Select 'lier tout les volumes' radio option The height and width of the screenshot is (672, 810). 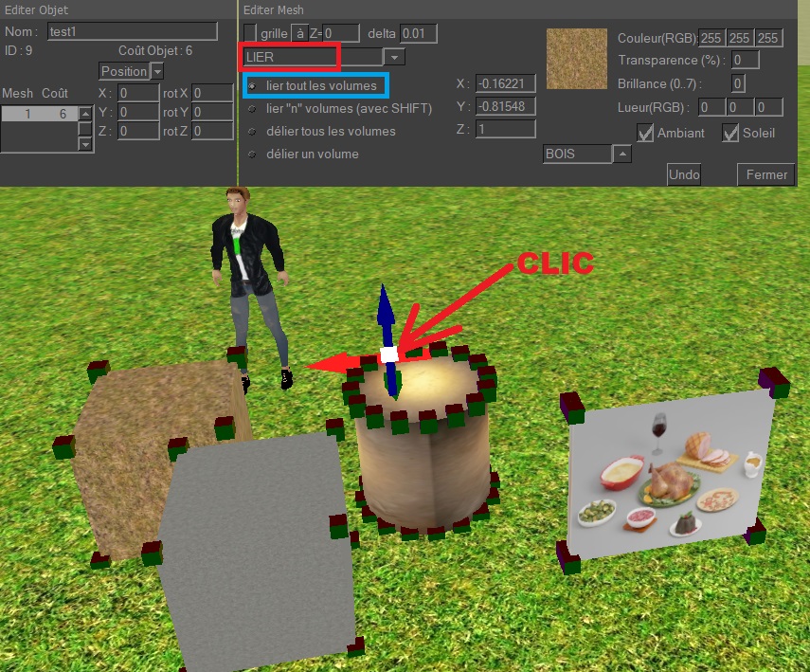tap(252, 86)
